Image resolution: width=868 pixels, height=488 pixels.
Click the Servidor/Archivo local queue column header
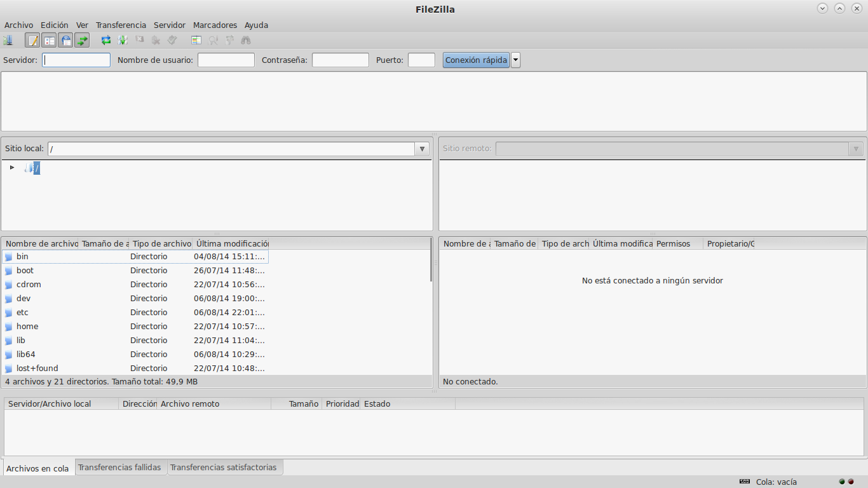pos(62,404)
